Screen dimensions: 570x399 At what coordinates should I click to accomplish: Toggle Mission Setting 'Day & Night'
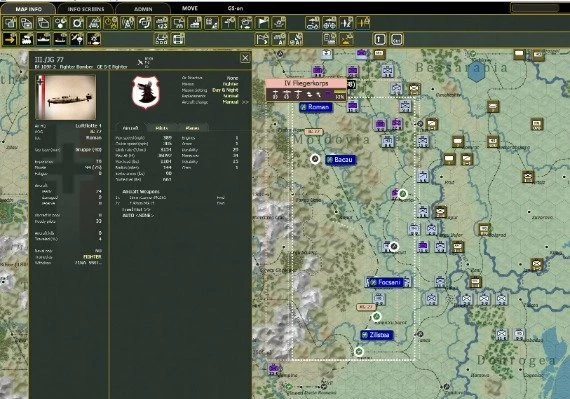(225, 90)
